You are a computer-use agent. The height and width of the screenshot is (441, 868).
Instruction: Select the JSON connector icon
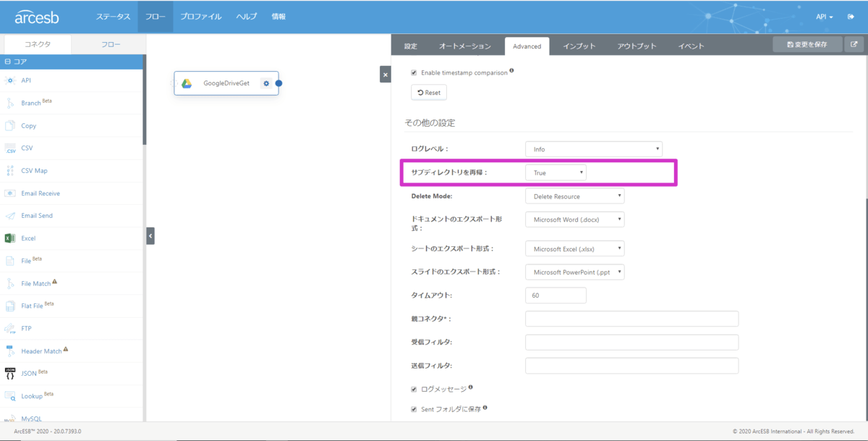tap(10, 374)
